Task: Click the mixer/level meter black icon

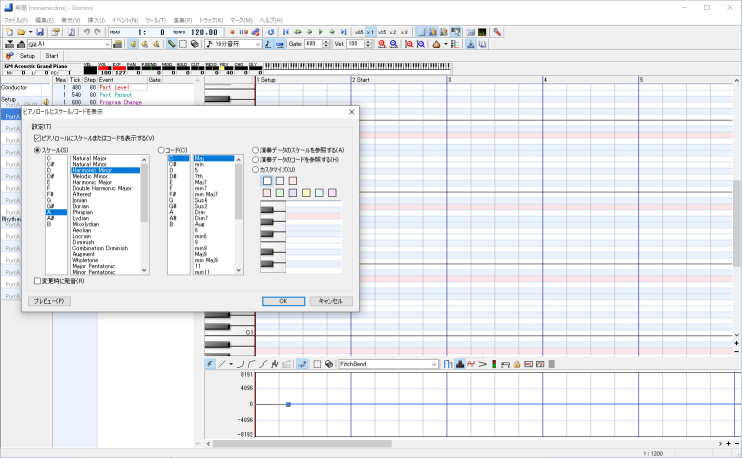Action: 482,32
